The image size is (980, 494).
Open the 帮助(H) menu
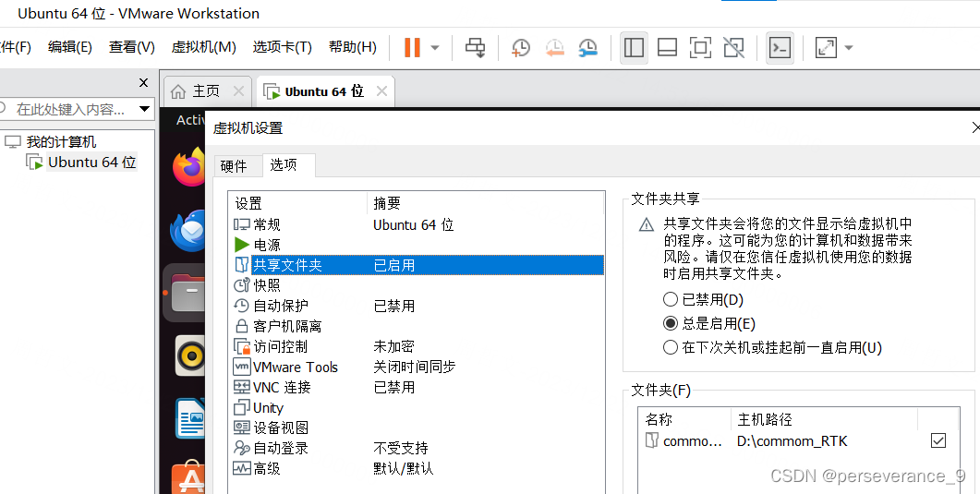tap(353, 47)
